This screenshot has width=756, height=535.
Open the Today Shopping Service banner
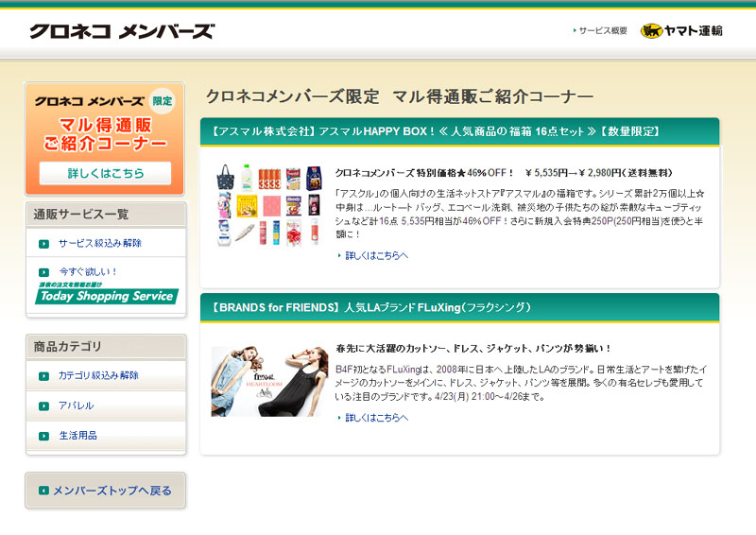(x=106, y=295)
